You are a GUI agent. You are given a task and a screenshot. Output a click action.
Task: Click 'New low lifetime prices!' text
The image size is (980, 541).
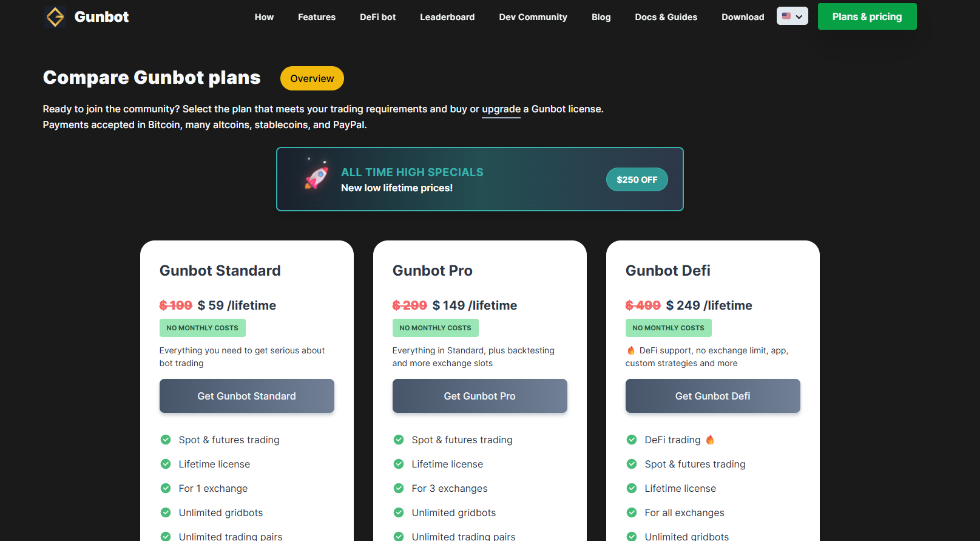pos(397,188)
